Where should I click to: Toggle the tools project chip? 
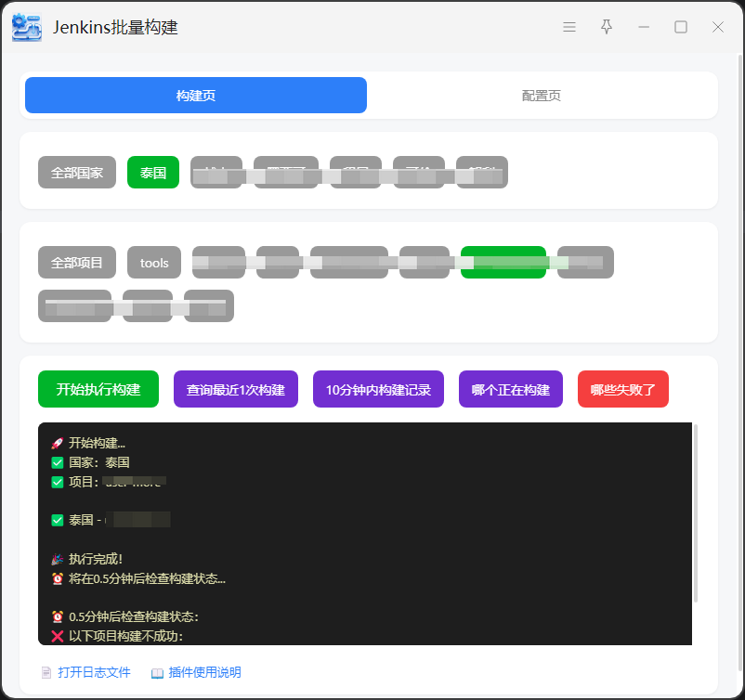[154, 262]
